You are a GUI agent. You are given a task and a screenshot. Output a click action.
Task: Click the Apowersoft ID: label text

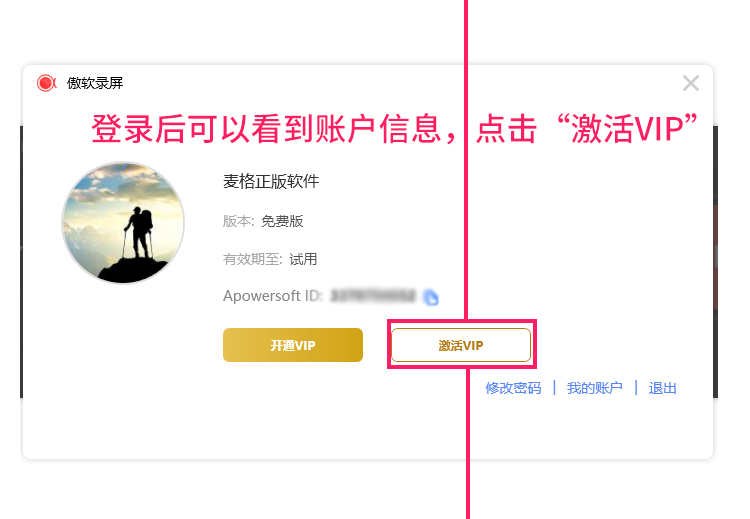[272, 296]
